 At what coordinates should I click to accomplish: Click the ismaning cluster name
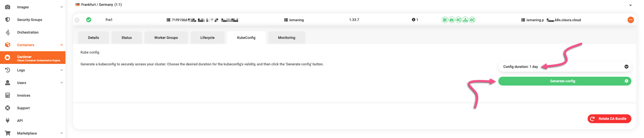297,20
